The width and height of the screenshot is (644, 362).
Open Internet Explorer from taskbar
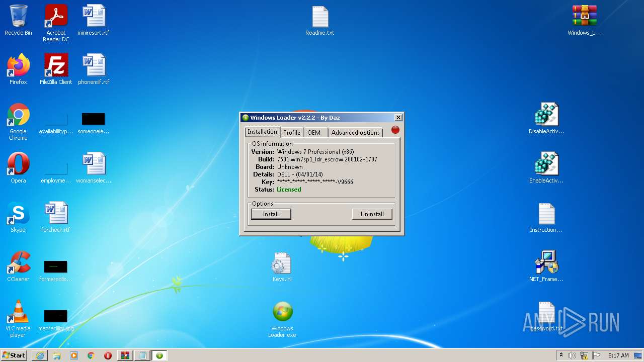pyautogui.click(x=40, y=355)
